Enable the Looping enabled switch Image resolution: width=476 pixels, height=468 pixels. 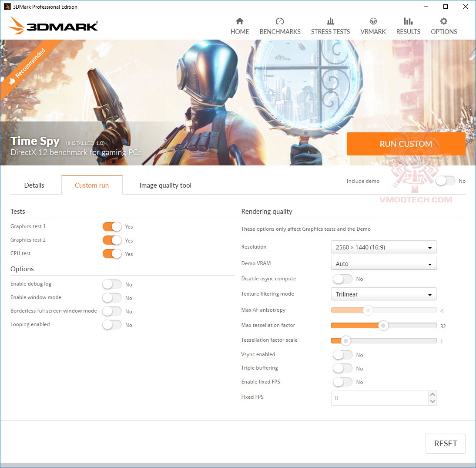pos(112,325)
